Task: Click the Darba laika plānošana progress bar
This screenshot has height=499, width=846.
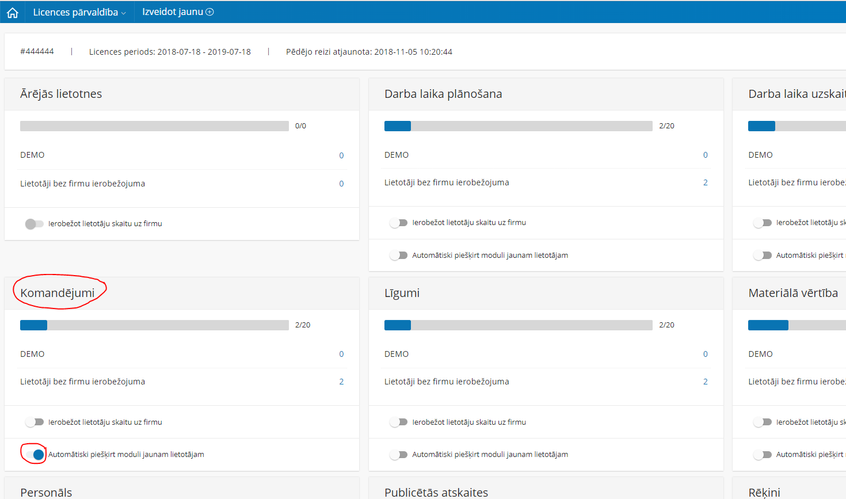Action: click(x=518, y=126)
